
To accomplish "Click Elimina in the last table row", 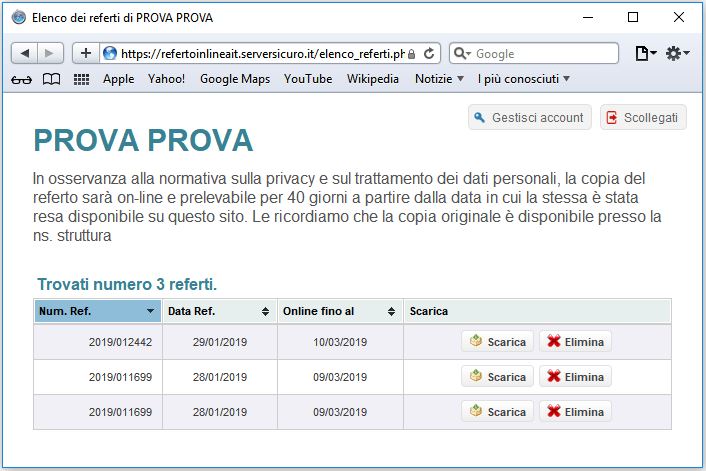I will point(575,412).
